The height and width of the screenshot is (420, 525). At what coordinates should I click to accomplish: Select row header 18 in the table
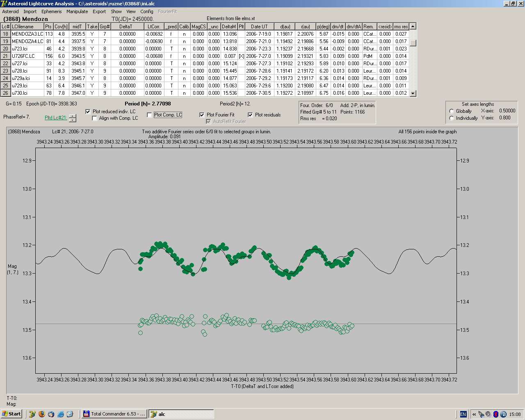(6, 34)
